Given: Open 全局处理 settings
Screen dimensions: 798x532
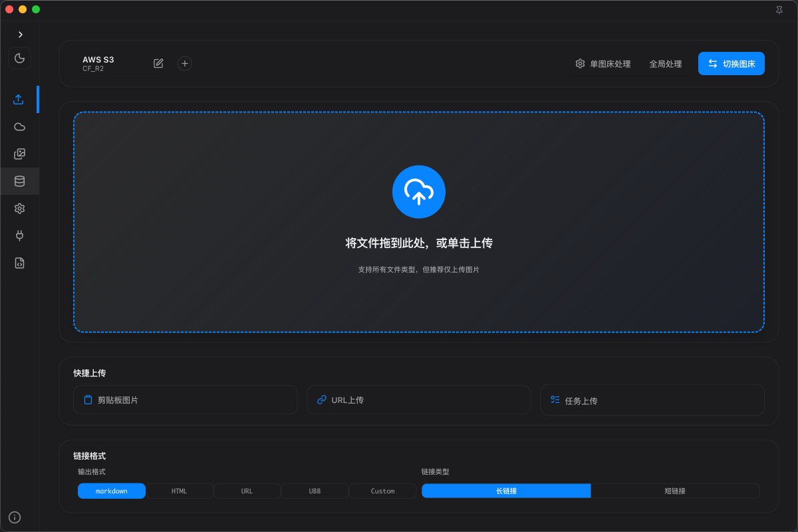Looking at the screenshot, I should [x=666, y=64].
